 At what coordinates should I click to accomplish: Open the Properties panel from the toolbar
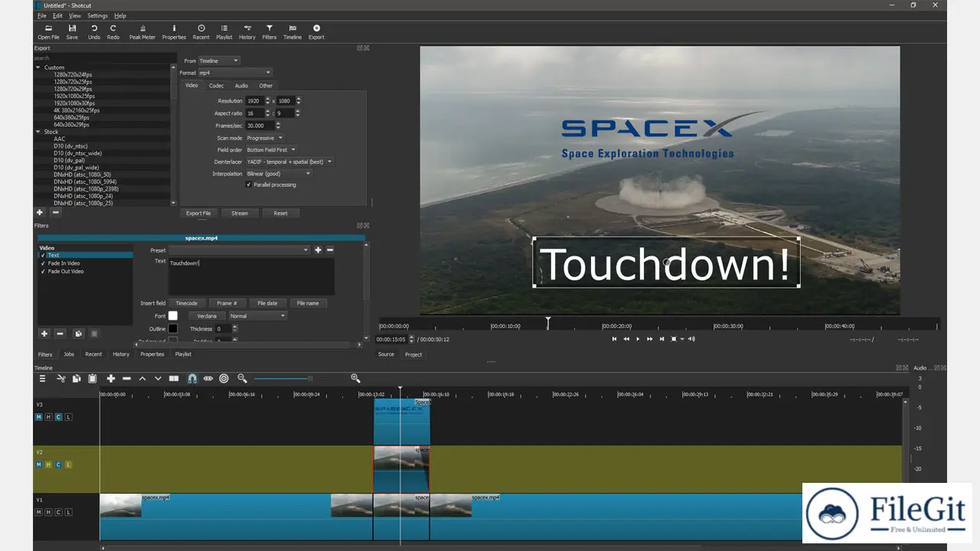pos(174,32)
